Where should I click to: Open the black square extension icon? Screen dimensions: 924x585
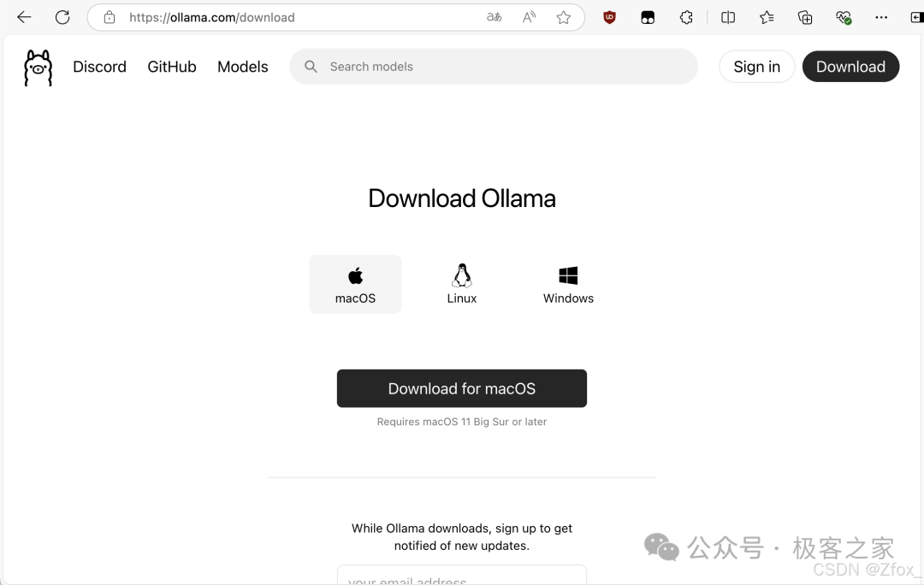point(648,18)
